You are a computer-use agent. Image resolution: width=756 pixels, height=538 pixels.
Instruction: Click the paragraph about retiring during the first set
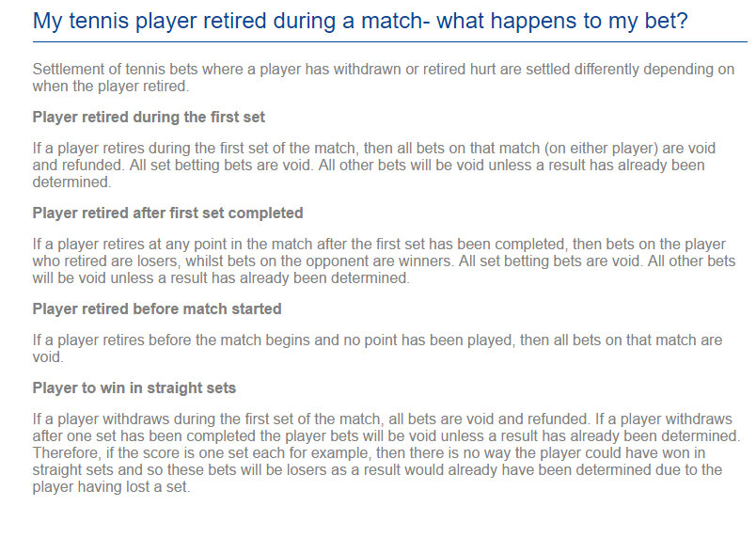(x=373, y=165)
